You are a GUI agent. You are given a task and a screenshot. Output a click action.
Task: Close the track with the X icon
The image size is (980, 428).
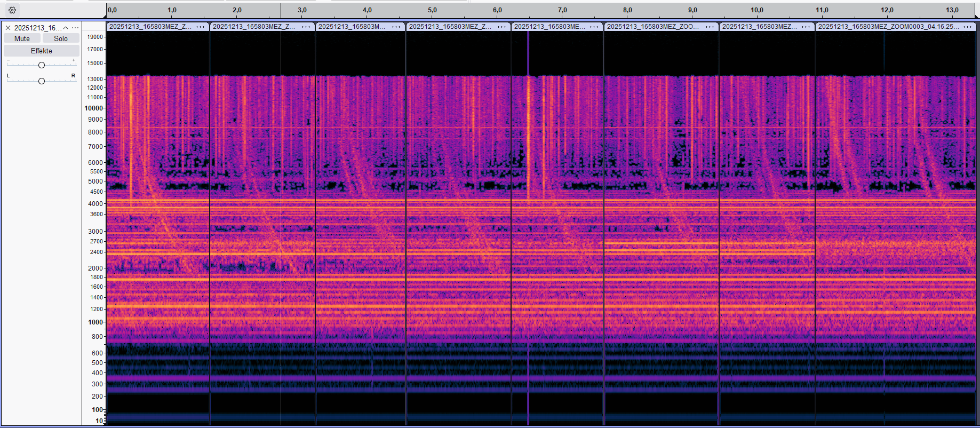pos(8,28)
